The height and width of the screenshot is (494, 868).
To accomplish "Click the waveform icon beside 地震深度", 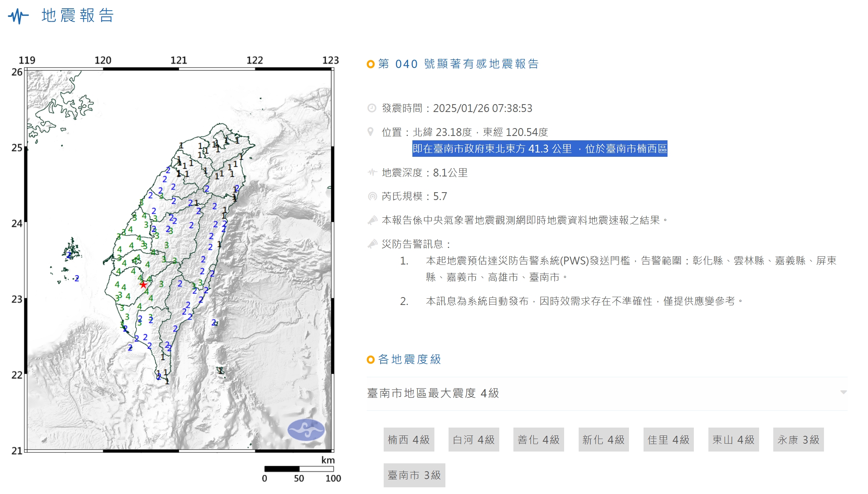I will click(x=372, y=172).
